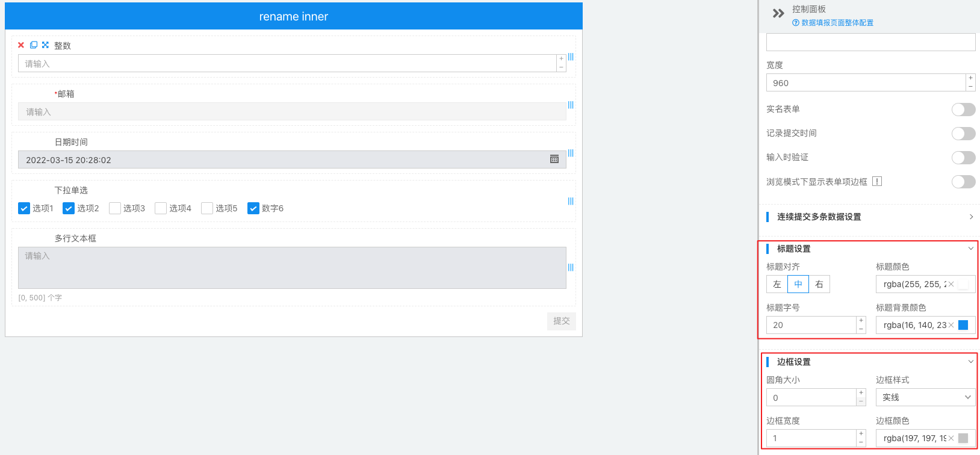Screen dimensions: 980x455
Task: Uncheck the 数字6 checkbox
Action: [253, 208]
